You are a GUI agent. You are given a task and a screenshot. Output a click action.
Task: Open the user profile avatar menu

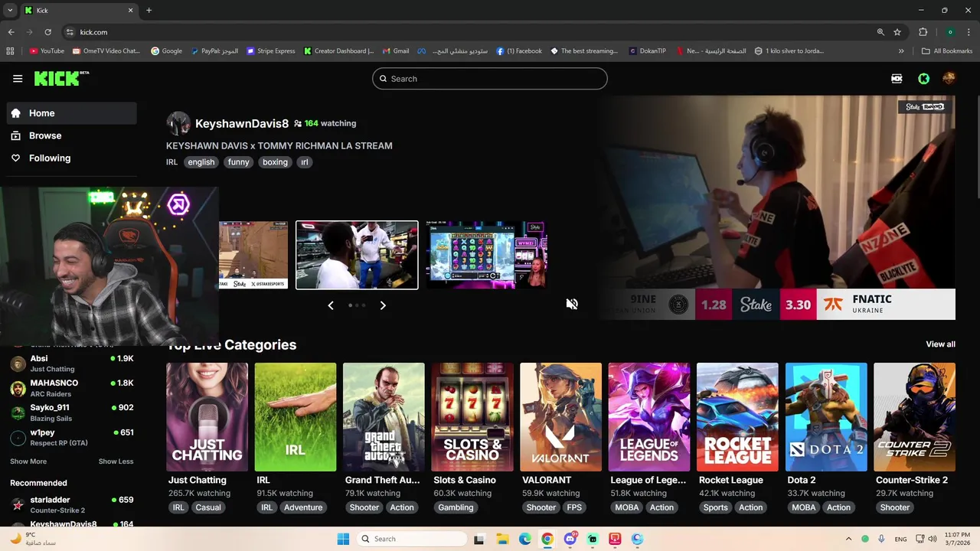[x=949, y=79]
